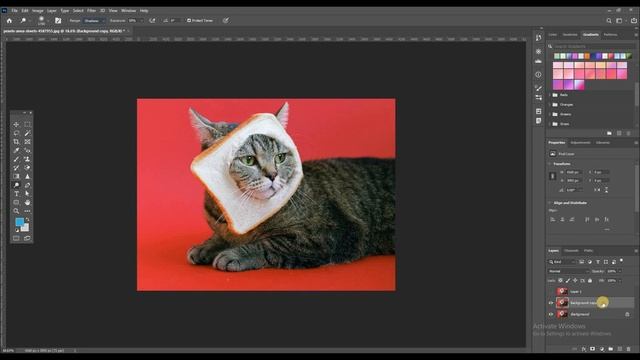
Task: Switch to the Adjustments tab
Action: tap(580, 142)
